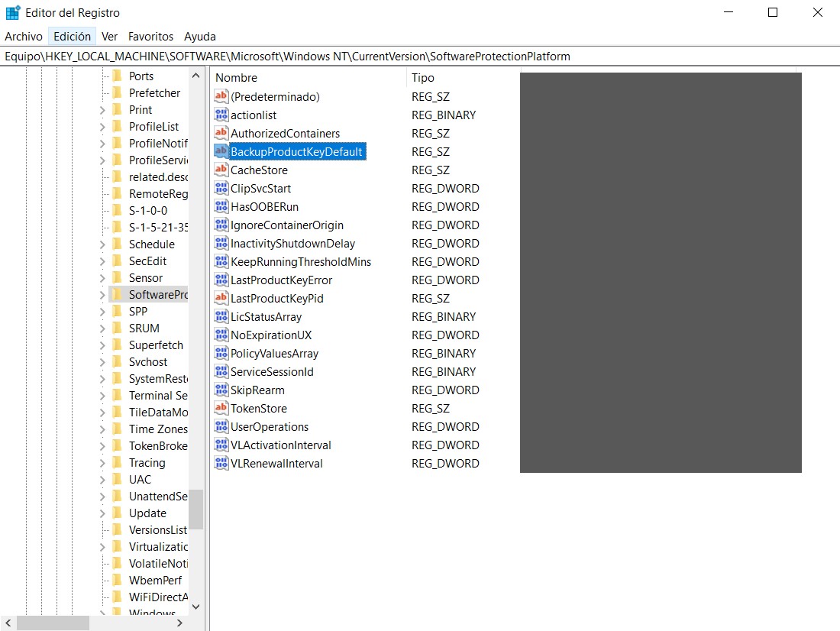The height and width of the screenshot is (631, 840).
Task: Click the folder icon of the Svchost key
Action: 118,362
